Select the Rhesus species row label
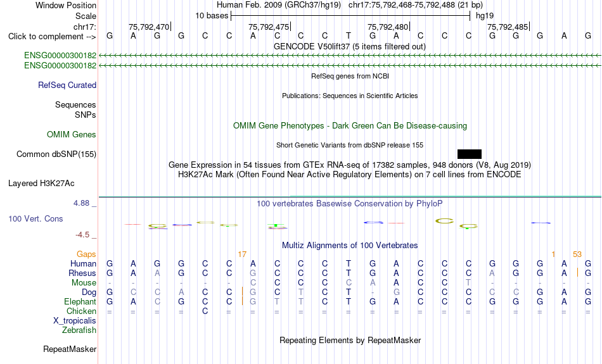 pos(82,273)
